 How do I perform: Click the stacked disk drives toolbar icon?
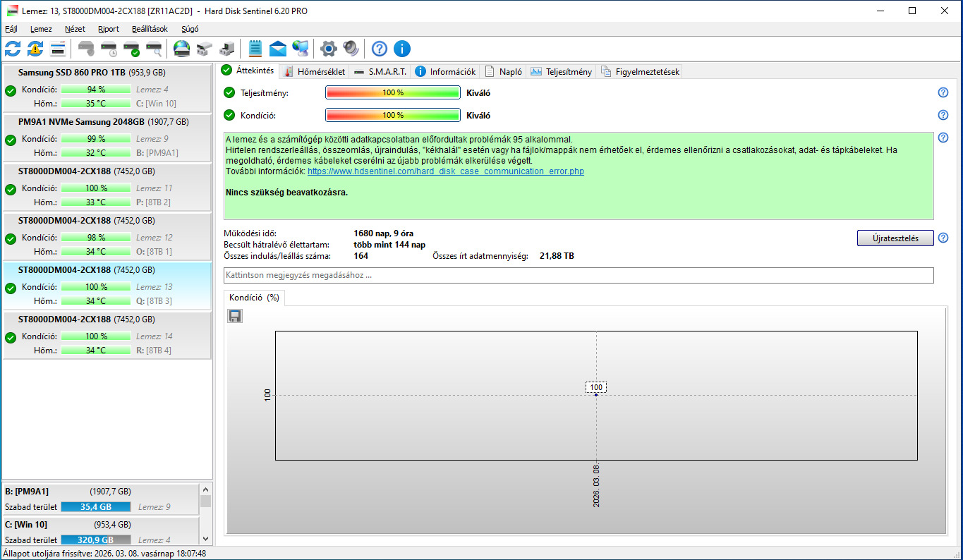click(205, 49)
